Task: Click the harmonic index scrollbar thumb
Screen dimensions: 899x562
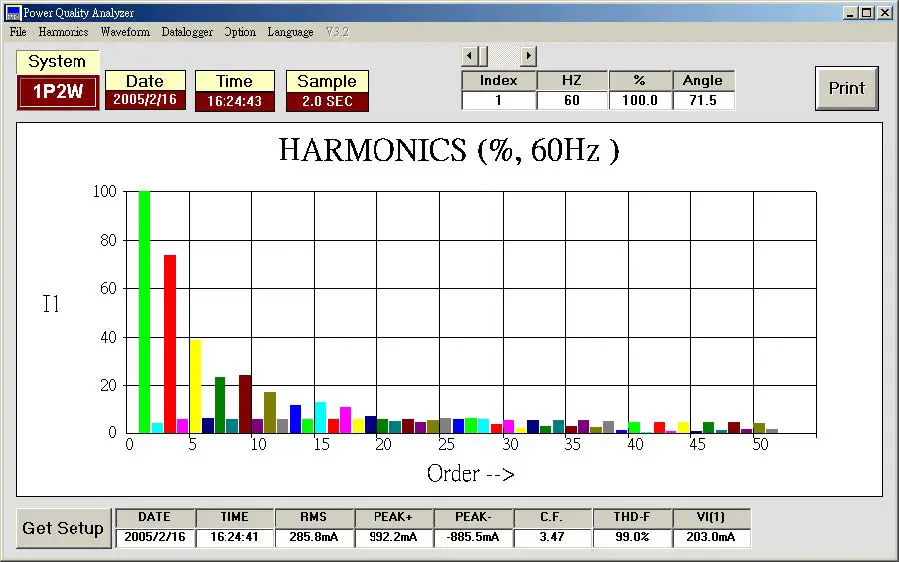Action: 483,56
